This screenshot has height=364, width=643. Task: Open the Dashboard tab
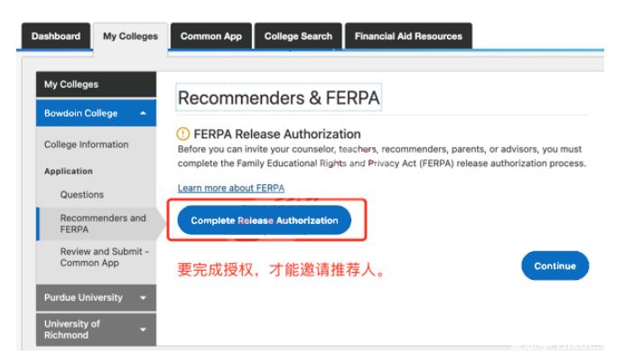click(x=56, y=36)
